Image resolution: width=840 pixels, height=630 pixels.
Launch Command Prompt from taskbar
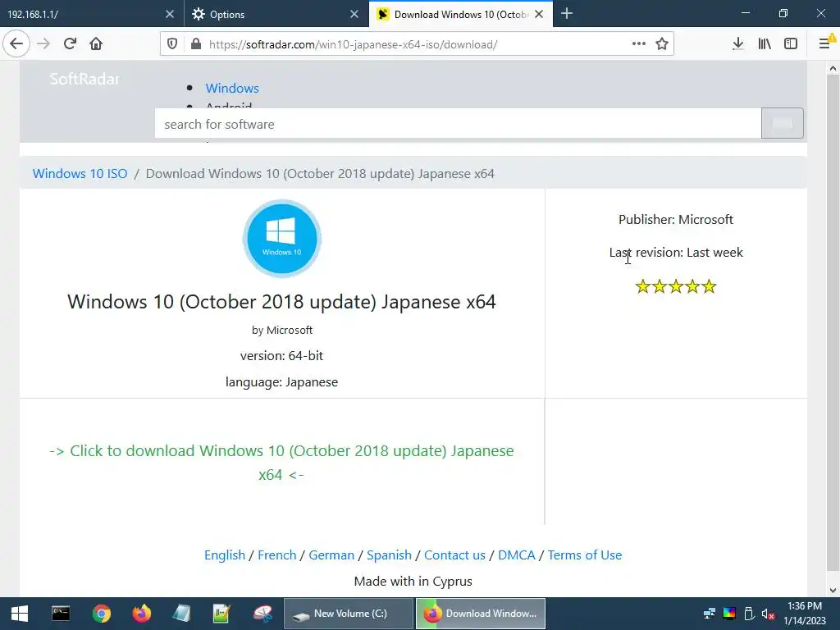click(x=61, y=614)
